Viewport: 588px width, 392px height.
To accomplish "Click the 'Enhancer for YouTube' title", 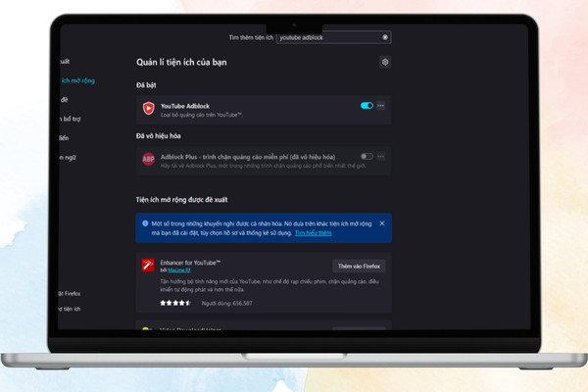I will (x=190, y=263).
